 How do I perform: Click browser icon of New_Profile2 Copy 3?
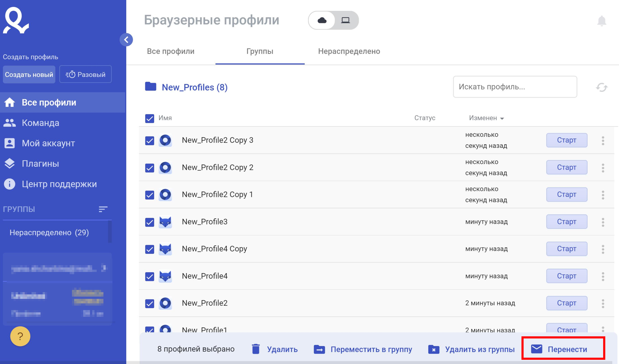(x=165, y=140)
